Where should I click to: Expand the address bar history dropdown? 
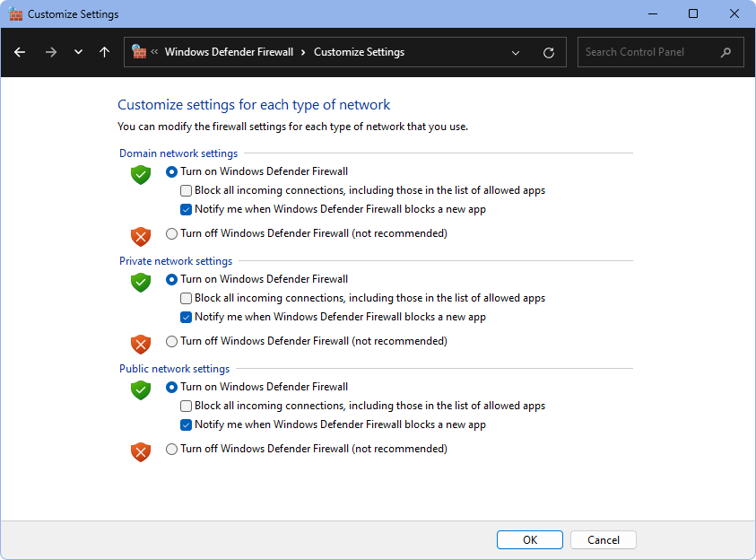point(516,53)
